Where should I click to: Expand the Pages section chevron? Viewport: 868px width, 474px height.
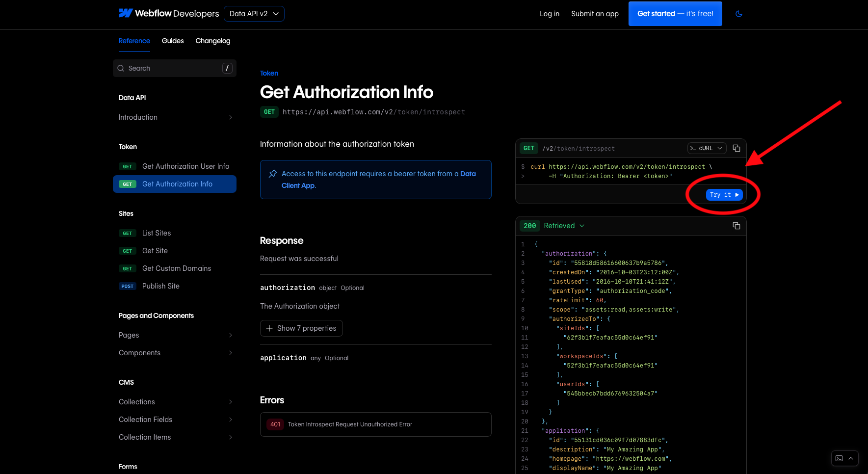[231, 335]
